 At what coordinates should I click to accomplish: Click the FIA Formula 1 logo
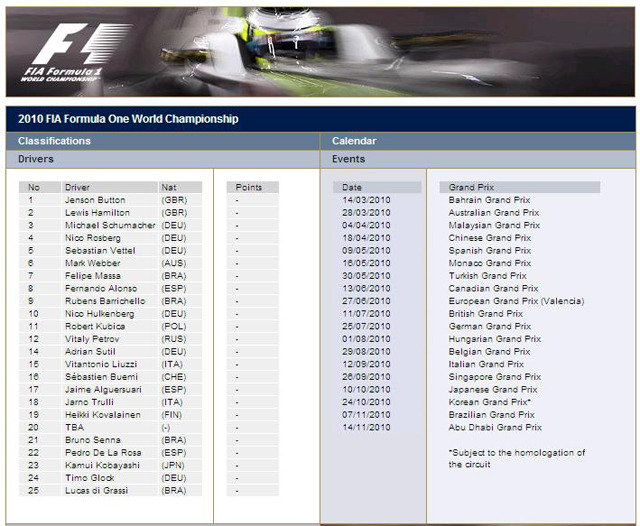pyautogui.click(x=76, y=52)
